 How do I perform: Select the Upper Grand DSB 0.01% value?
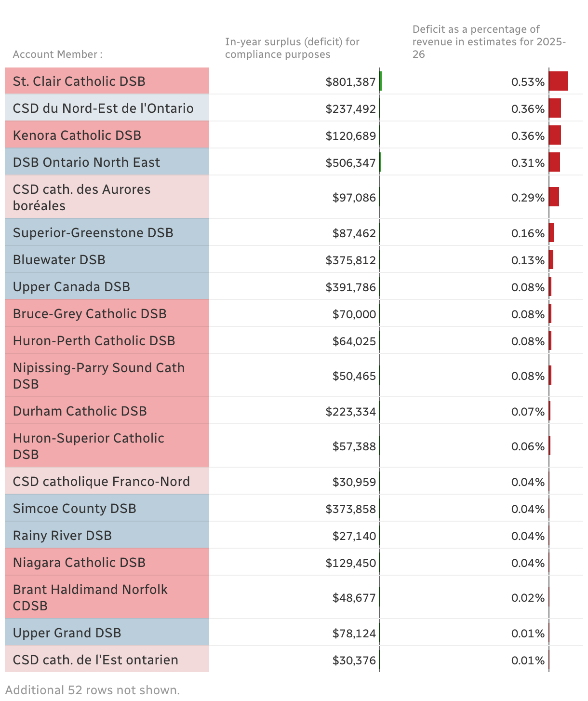pyautogui.click(x=528, y=634)
